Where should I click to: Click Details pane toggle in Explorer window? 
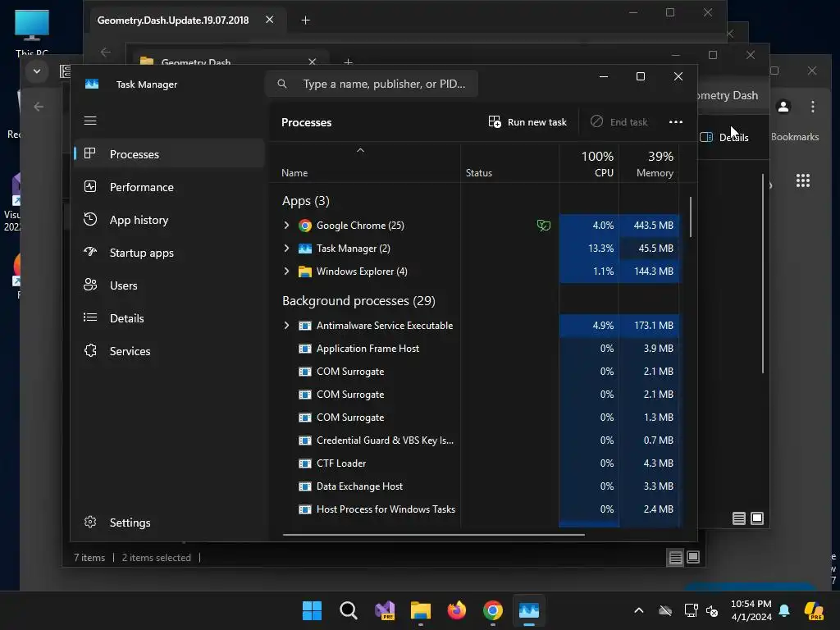pos(724,137)
